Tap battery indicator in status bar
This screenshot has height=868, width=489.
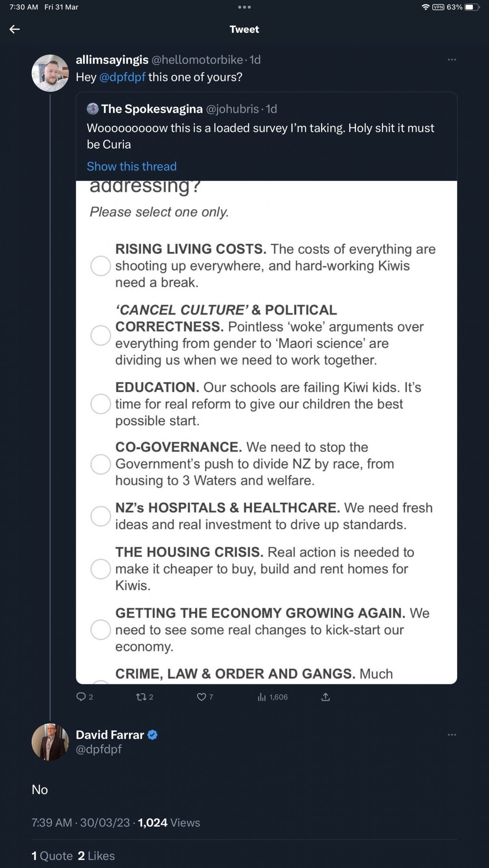[472, 7]
